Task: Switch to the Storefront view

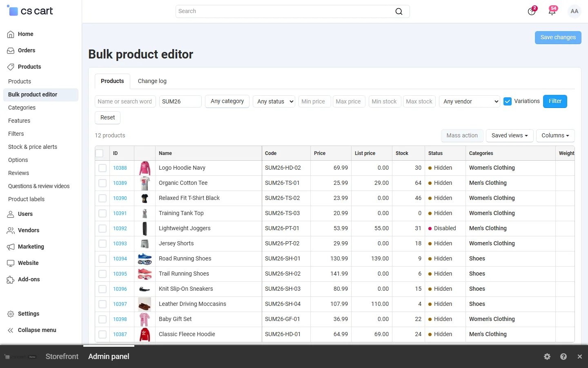Action: pyautogui.click(x=62, y=357)
